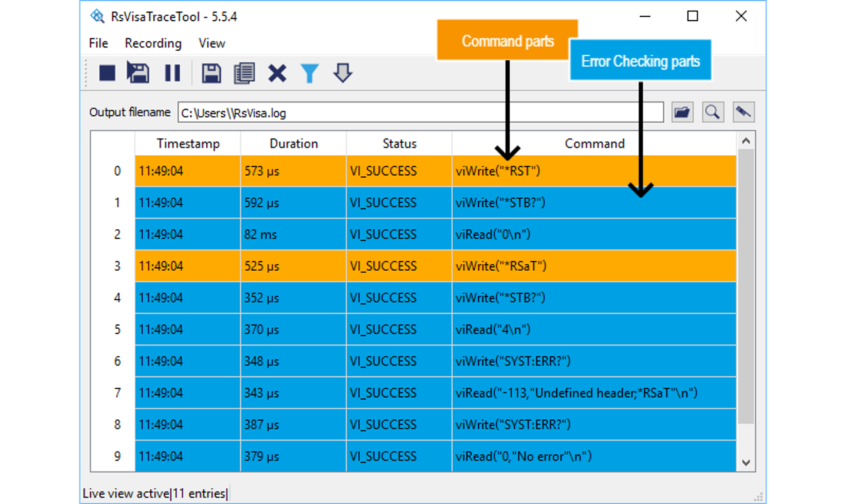846x504 pixels.
Task: Open the filter funnel tool
Action: click(x=309, y=73)
